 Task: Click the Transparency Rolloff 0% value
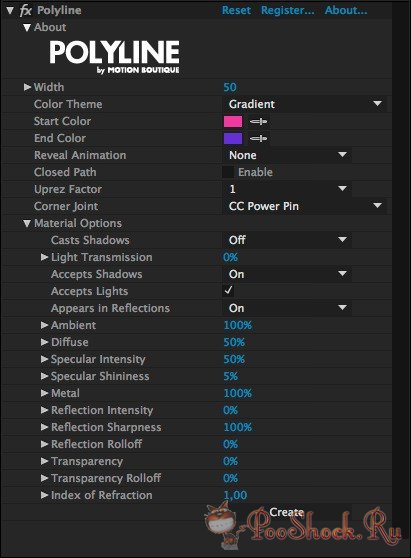click(x=231, y=478)
